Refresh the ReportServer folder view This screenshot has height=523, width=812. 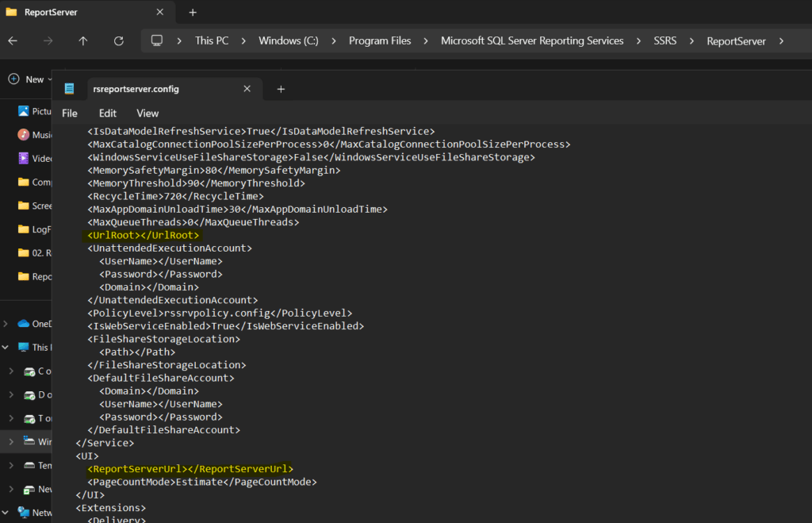[x=119, y=41]
